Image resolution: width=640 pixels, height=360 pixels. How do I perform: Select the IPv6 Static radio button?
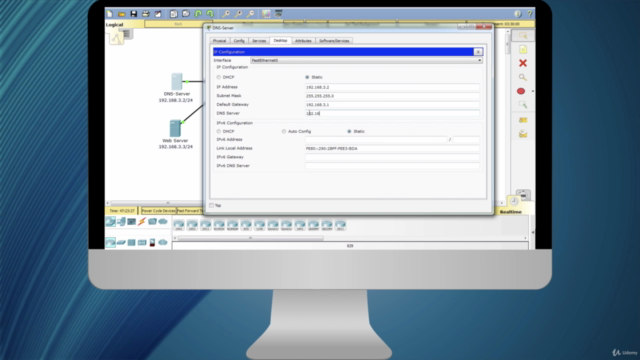tap(349, 131)
